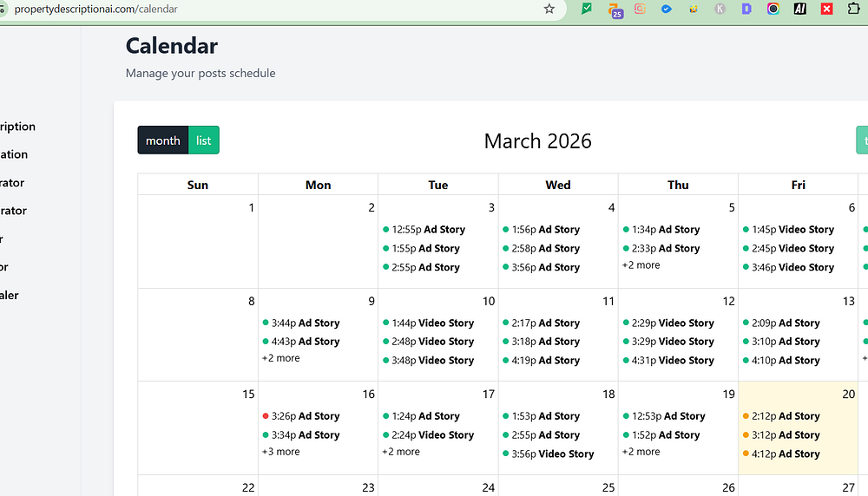The width and height of the screenshot is (868, 496).
Task: Expand +3 more posts on March 16
Action: click(x=280, y=451)
